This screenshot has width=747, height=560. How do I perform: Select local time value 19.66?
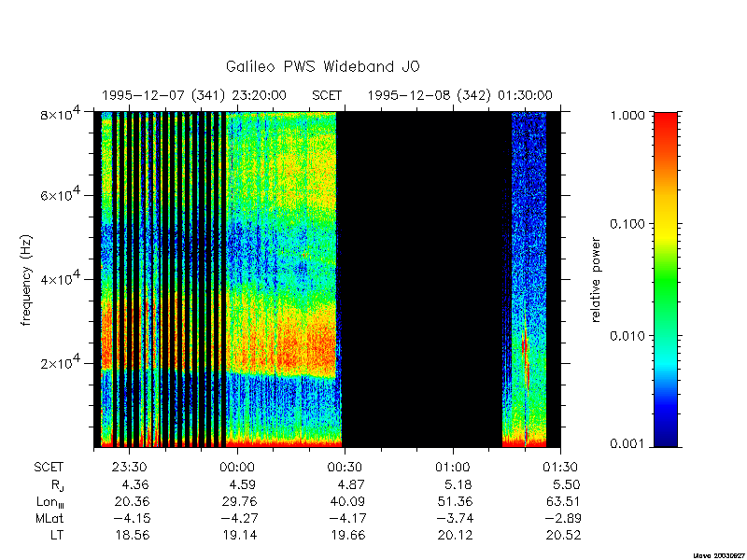pyautogui.click(x=347, y=535)
